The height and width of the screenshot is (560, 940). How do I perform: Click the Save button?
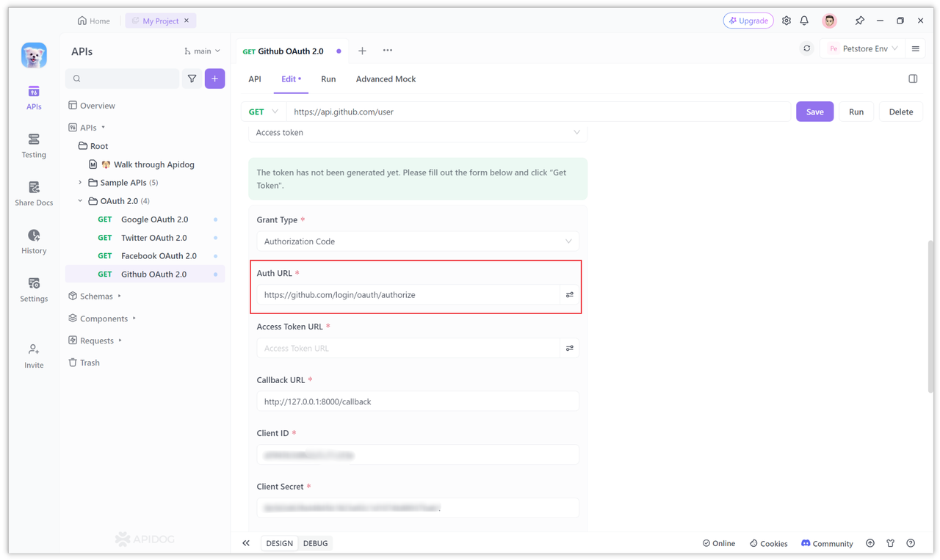pos(815,112)
